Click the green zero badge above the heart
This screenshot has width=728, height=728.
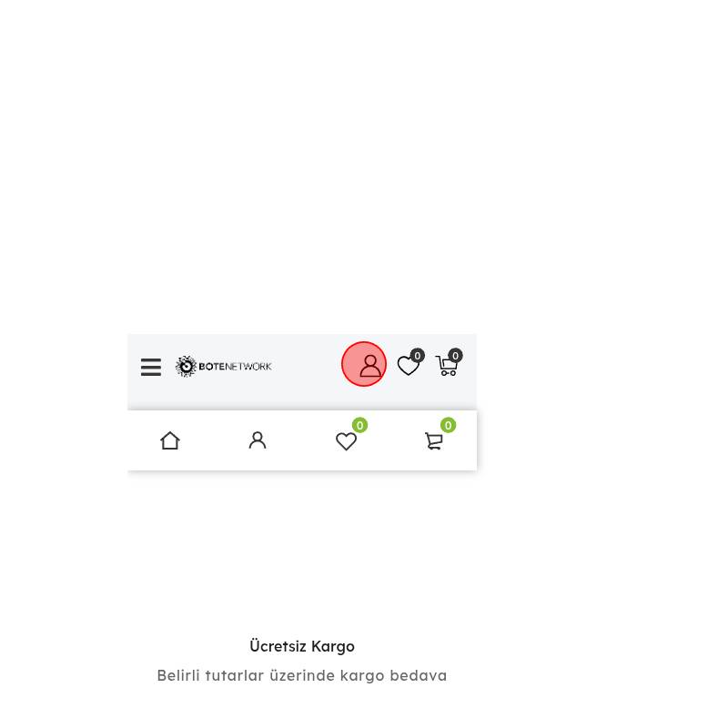359,425
